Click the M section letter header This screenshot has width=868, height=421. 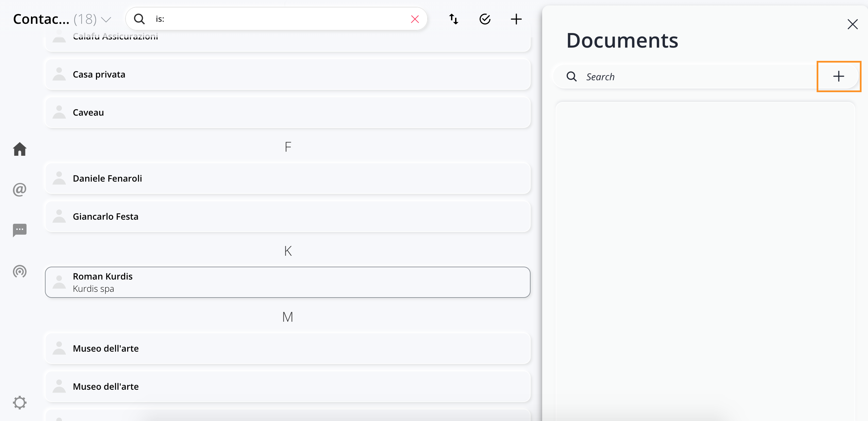click(x=288, y=317)
